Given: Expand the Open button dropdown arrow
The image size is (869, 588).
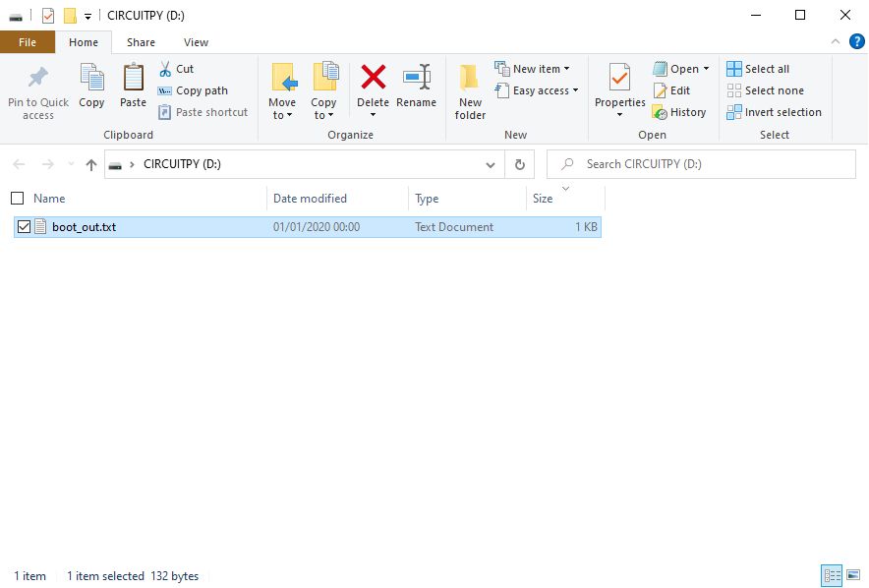Looking at the screenshot, I should (x=706, y=69).
